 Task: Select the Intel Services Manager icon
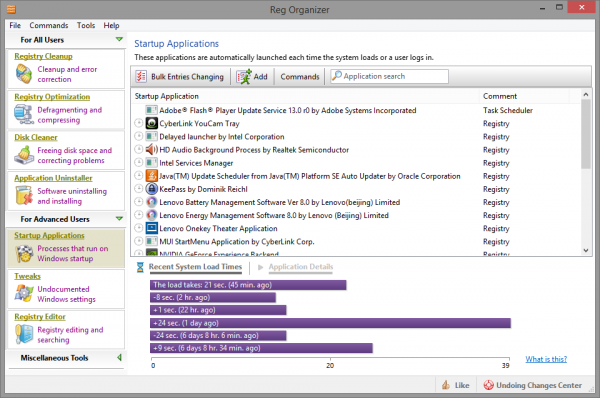152,163
